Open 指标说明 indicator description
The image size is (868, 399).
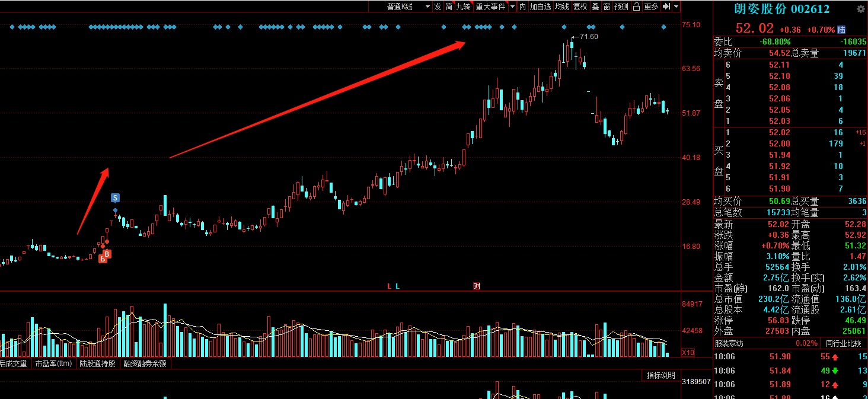point(660,375)
